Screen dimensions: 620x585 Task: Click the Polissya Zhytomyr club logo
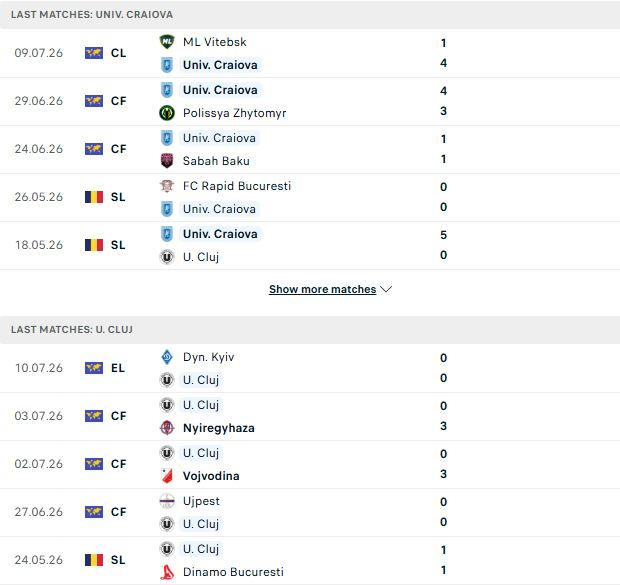(x=167, y=113)
